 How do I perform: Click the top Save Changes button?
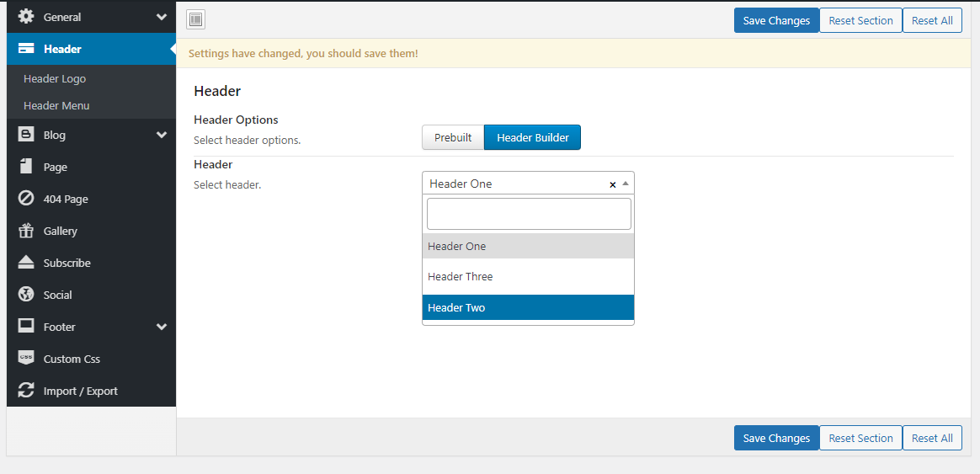pyautogui.click(x=775, y=20)
